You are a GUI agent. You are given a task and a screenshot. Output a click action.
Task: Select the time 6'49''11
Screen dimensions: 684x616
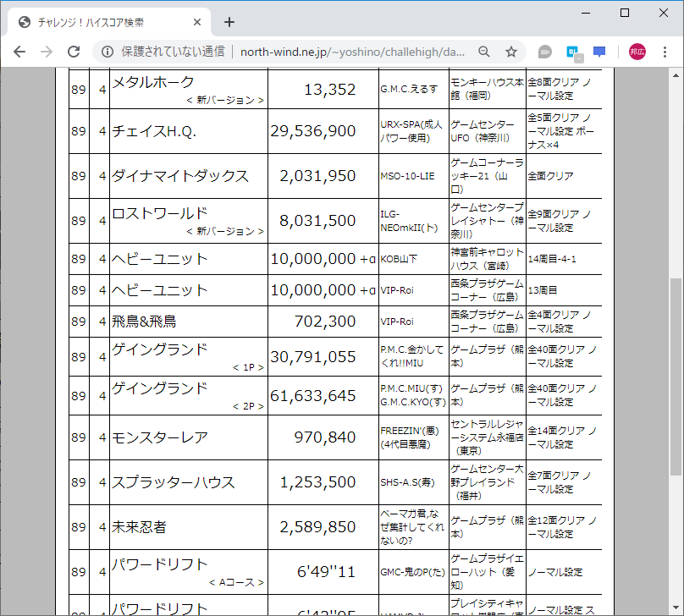[326, 572]
